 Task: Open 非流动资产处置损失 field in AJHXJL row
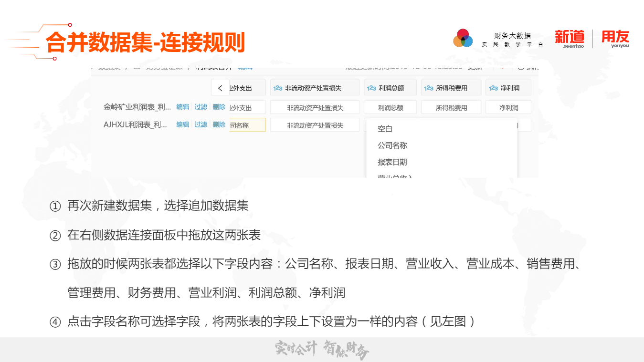[x=315, y=125]
